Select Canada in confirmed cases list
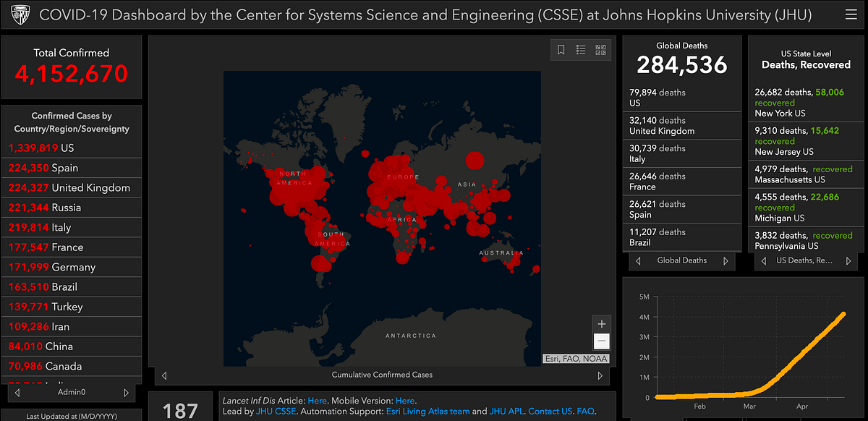This screenshot has width=868, height=421. 71,367
